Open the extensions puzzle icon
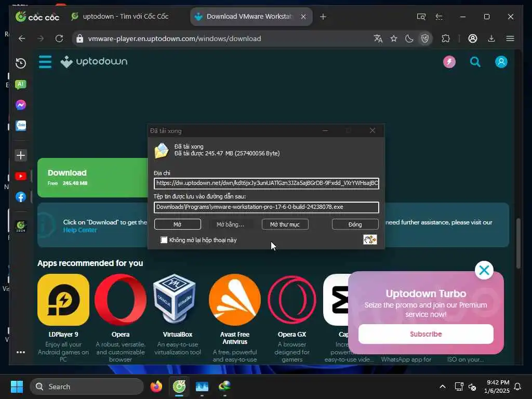The width and height of the screenshot is (532, 399). [445, 38]
